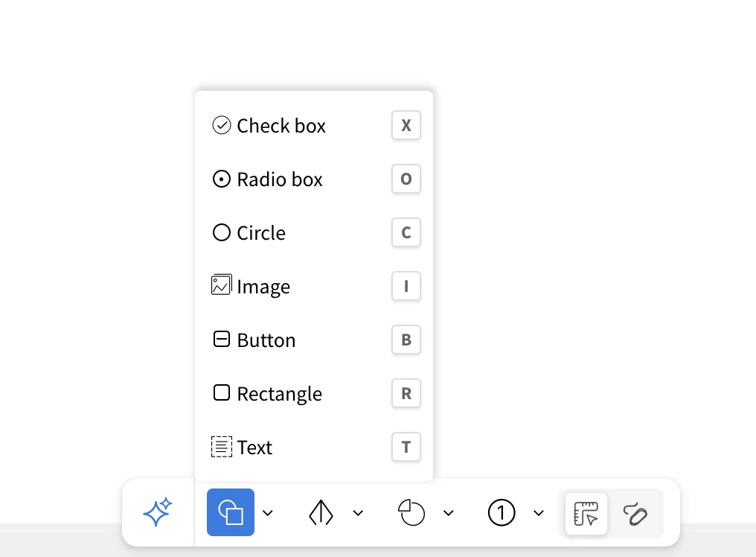Viewport: 756px width, 557px height.
Task: Click the dashed Text icon in the menu
Action: pos(221,446)
